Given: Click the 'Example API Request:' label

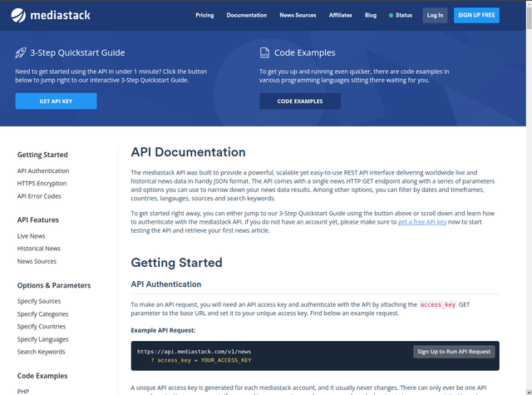Looking at the screenshot, I should [x=163, y=330].
